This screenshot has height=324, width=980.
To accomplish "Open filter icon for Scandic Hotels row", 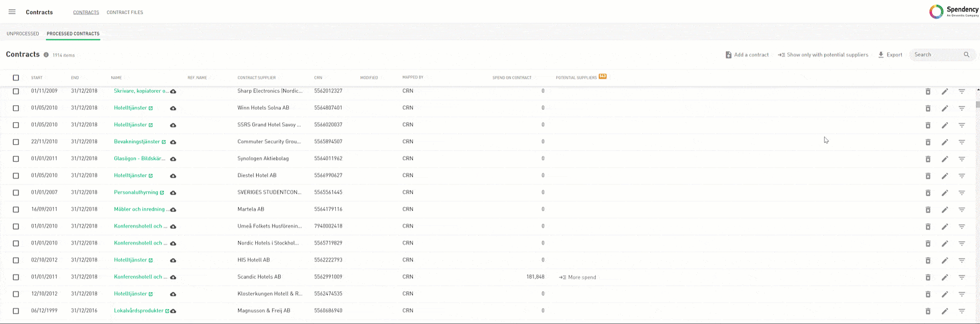I will [x=962, y=277].
